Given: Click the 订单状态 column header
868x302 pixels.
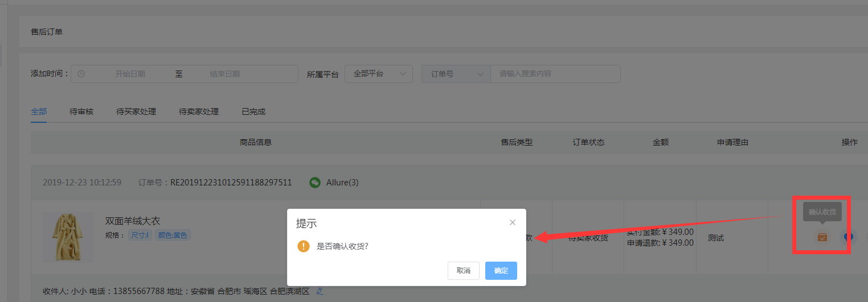Looking at the screenshot, I should [x=588, y=142].
